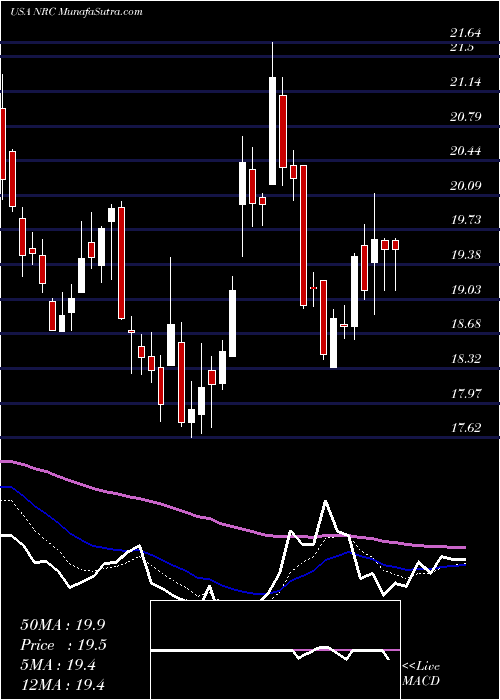The height and width of the screenshot is (700, 500).
Task: Click the 21.64 price level label
Action: [x=466, y=32]
